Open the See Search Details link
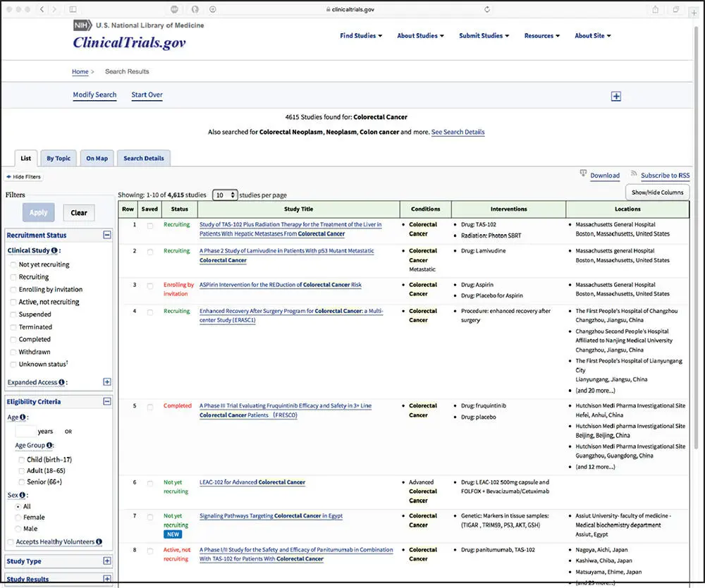Viewport: 705px width, 588px height. (458, 132)
